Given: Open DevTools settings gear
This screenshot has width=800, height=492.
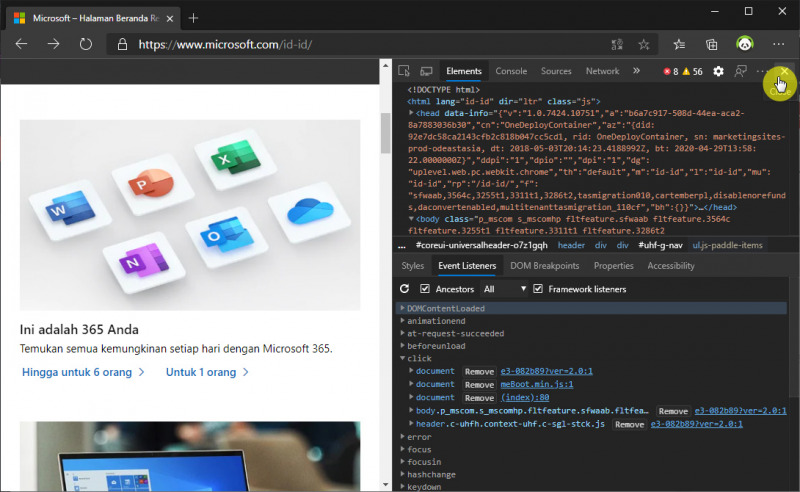Looking at the screenshot, I should click(718, 71).
